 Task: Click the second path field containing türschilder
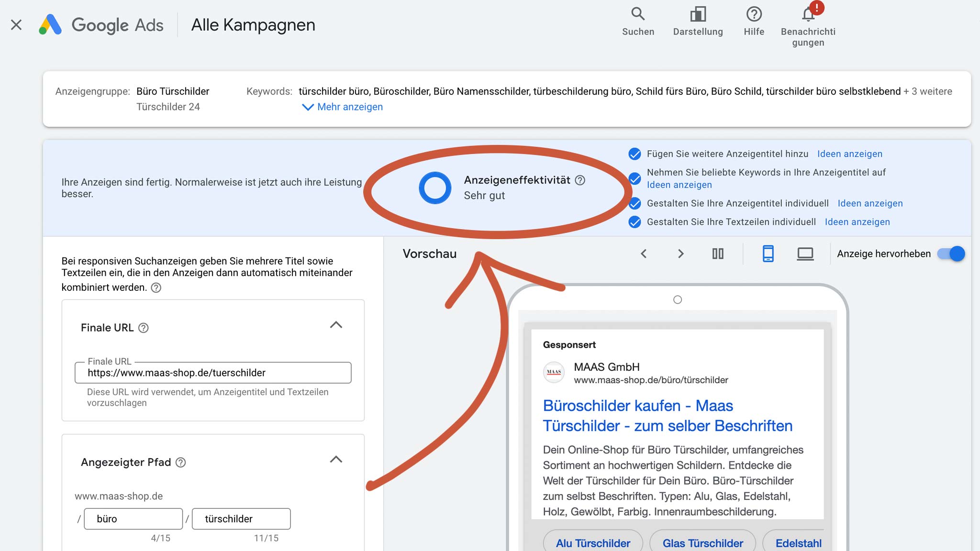point(241,519)
